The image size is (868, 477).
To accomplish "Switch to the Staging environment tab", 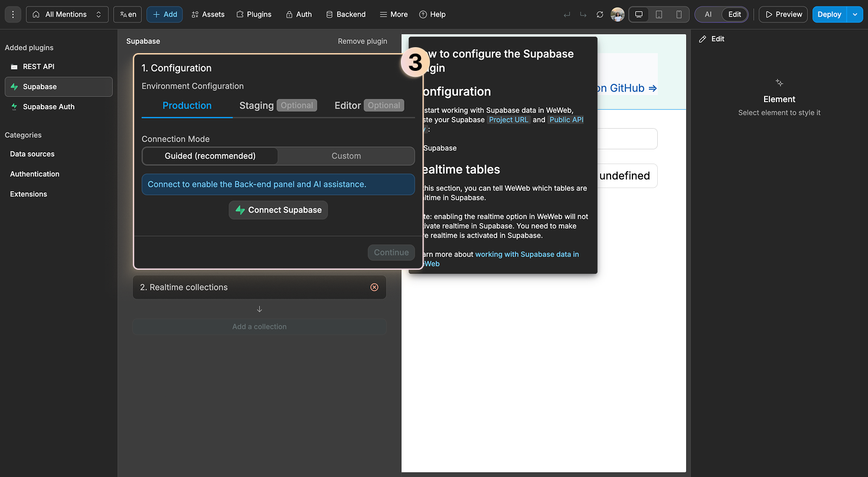I will pyautogui.click(x=256, y=105).
